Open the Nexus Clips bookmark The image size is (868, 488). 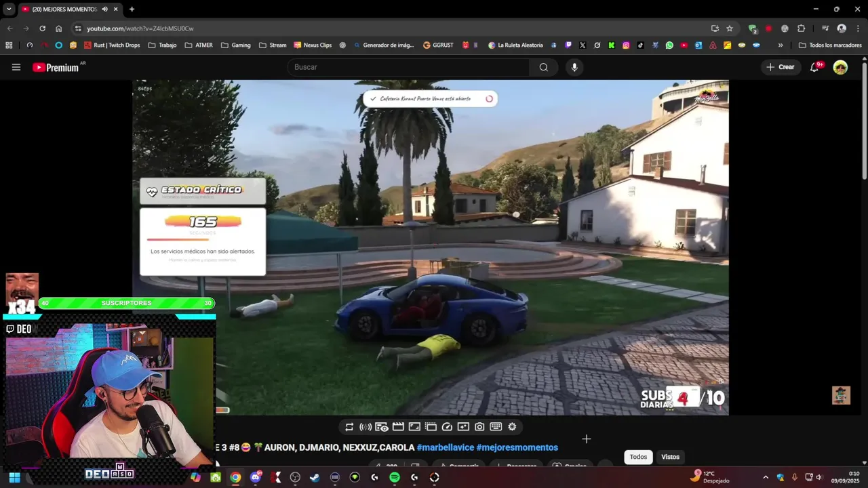(313, 45)
